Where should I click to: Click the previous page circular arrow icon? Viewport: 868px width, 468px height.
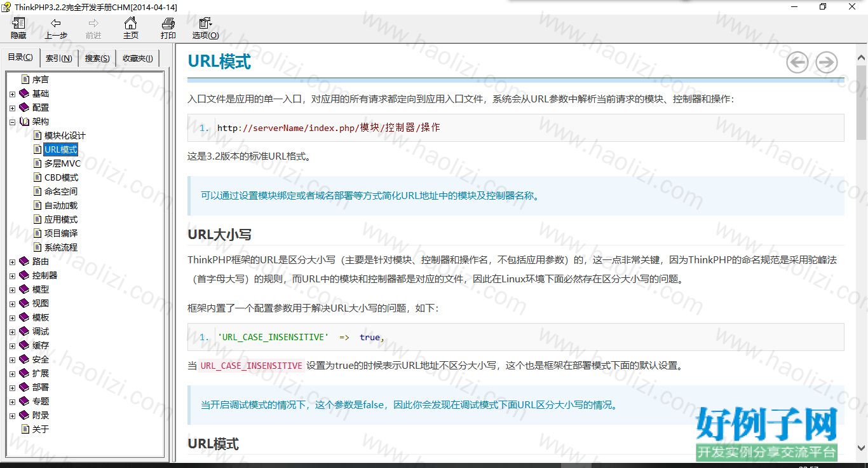[x=797, y=62]
